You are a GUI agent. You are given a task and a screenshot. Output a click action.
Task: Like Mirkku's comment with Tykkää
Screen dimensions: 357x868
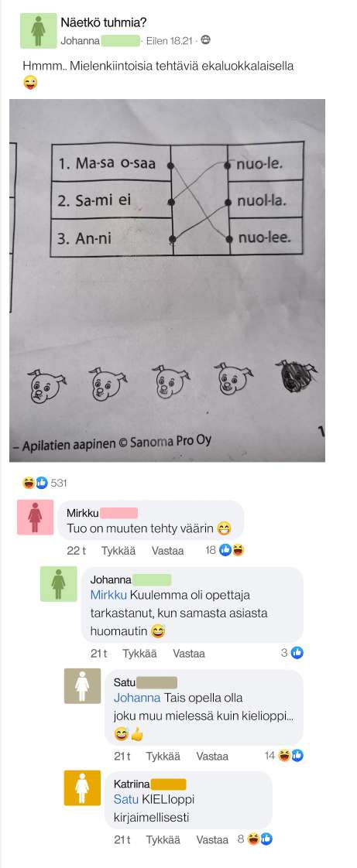[x=118, y=551]
